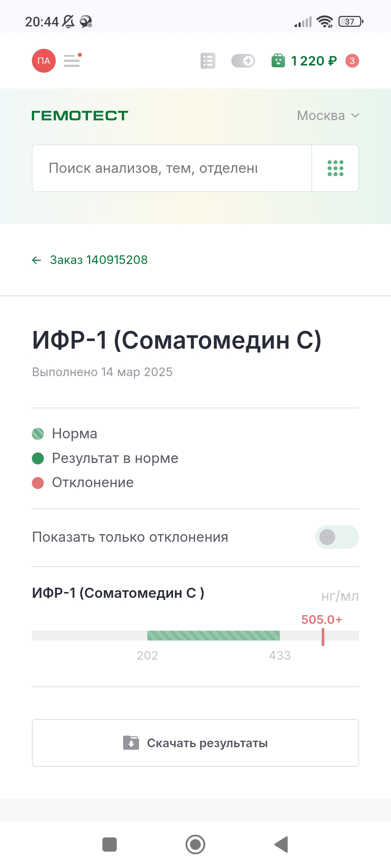391x868 pixels.
Task: Tap the Android back navigation button
Action: [x=281, y=844]
